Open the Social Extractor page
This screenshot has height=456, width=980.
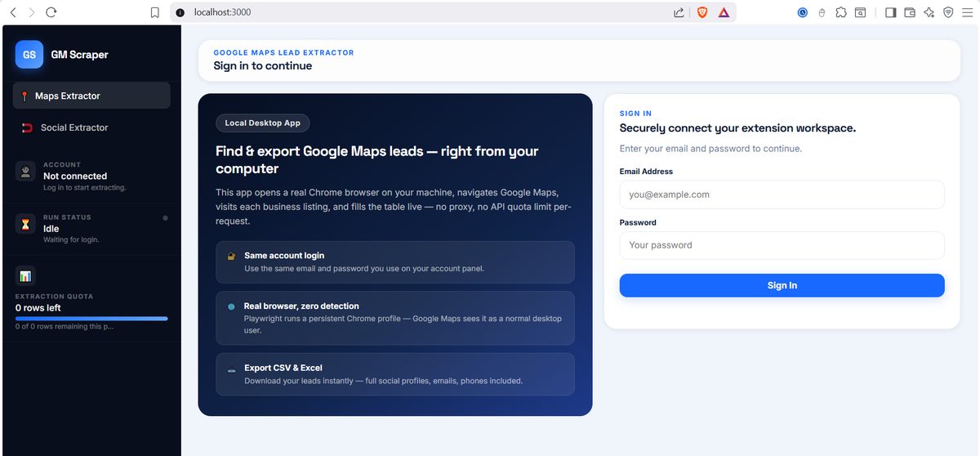[x=91, y=127]
